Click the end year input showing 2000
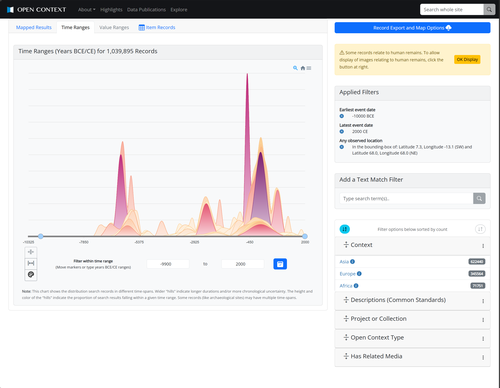The image size is (500, 388). pos(243,264)
